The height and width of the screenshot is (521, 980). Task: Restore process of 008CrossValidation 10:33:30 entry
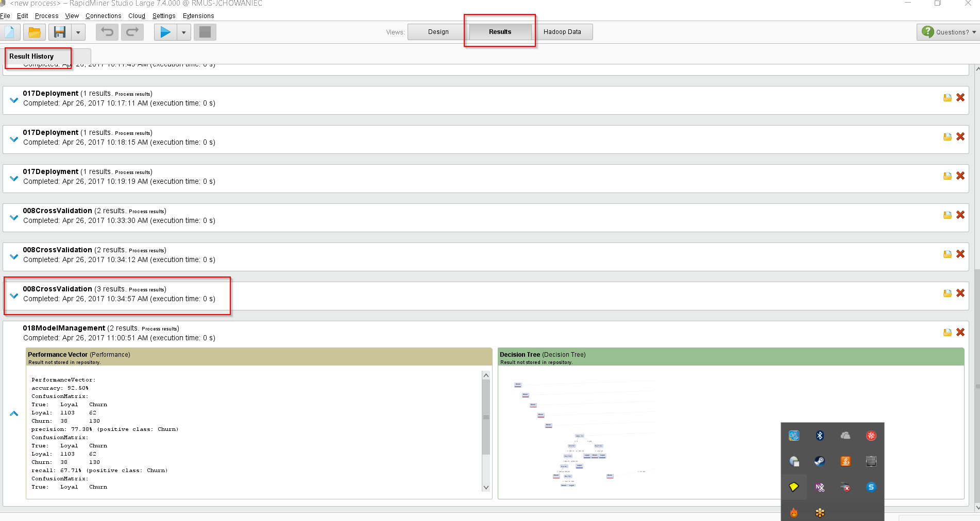point(948,215)
